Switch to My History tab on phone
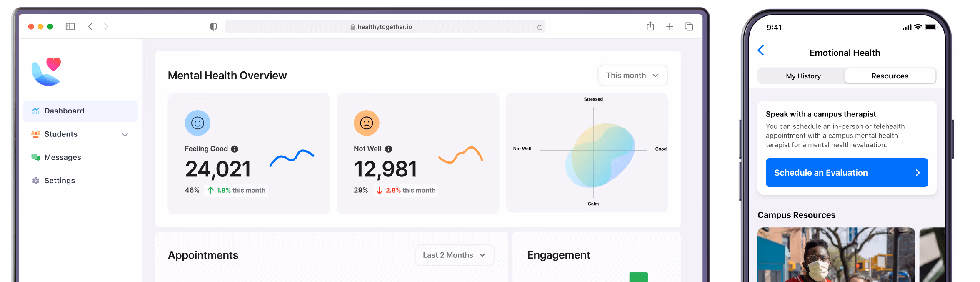Image resolution: width=980 pixels, height=282 pixels. click(803, 76)
